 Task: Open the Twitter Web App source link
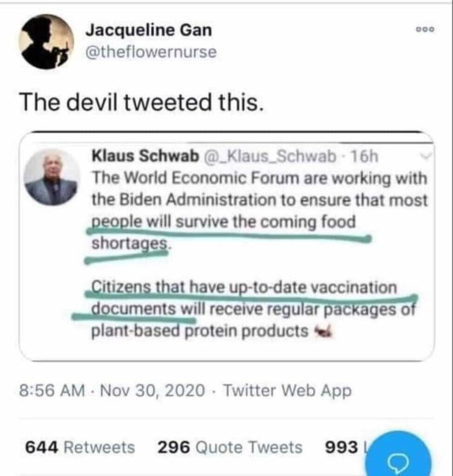point(287,391)
